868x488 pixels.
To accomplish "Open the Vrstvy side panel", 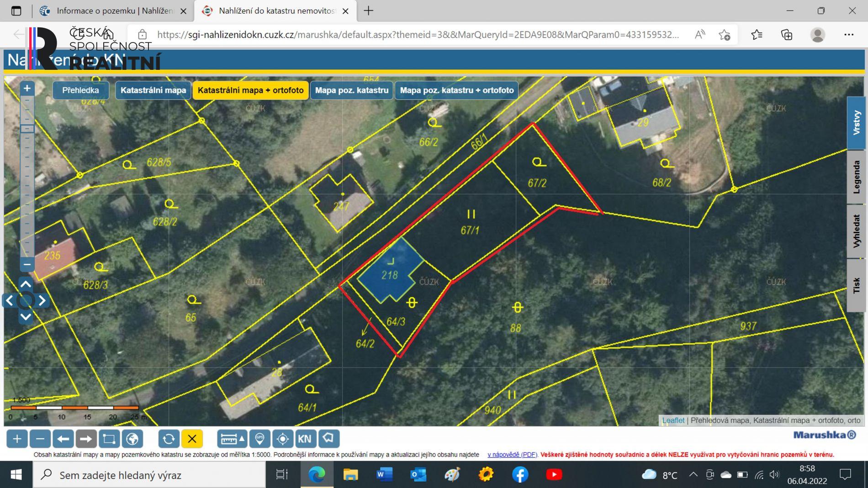I will [857, 122].
